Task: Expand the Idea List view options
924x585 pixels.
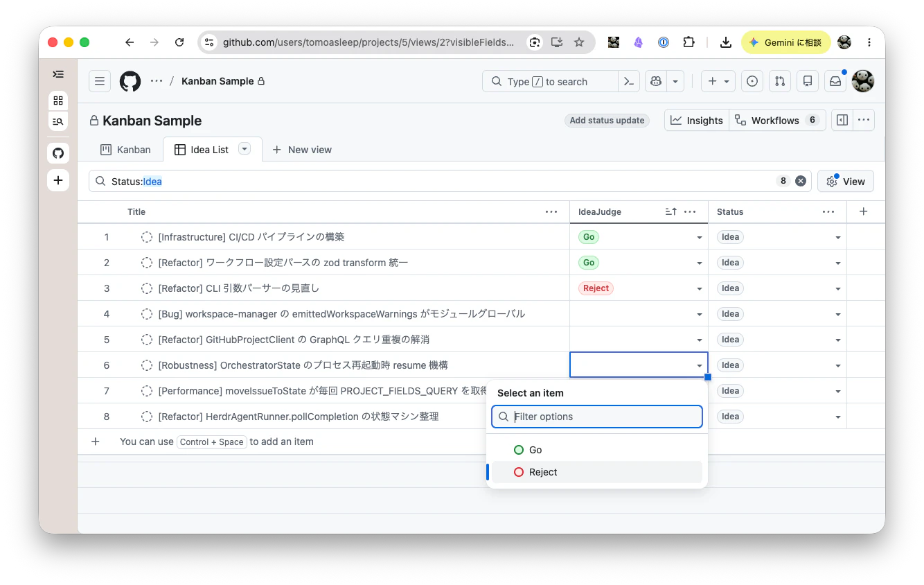Action: coord(244,149)
